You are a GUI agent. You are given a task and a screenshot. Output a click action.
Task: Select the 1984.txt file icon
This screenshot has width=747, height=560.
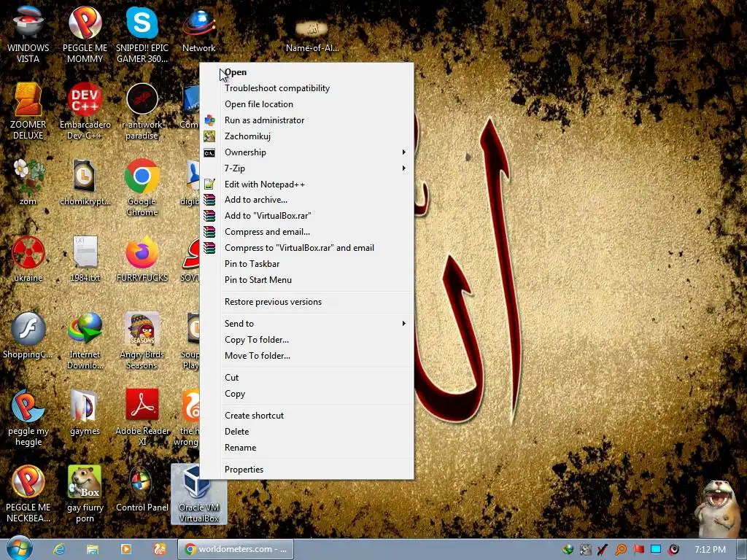click(x=85, y=258)
